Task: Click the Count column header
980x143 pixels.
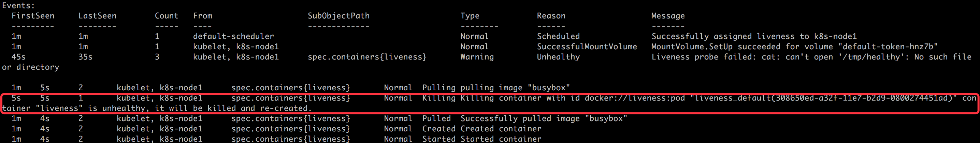Action: (166, 16)
